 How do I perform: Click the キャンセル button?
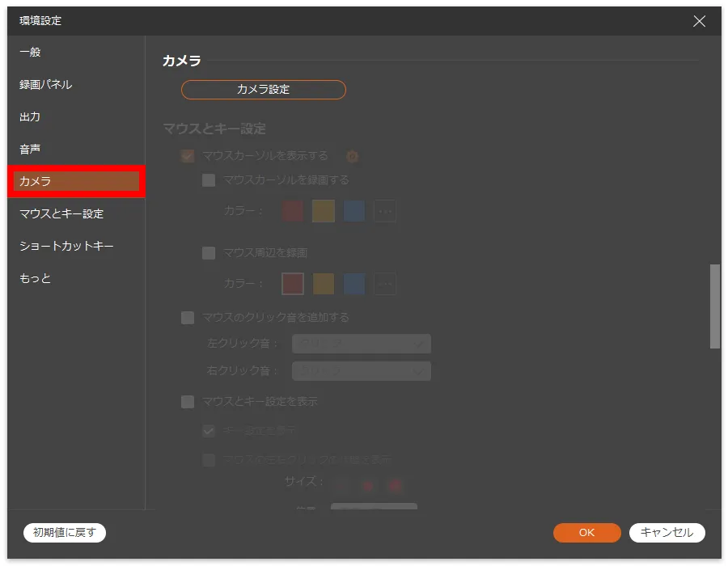click(x=667, y=532)
